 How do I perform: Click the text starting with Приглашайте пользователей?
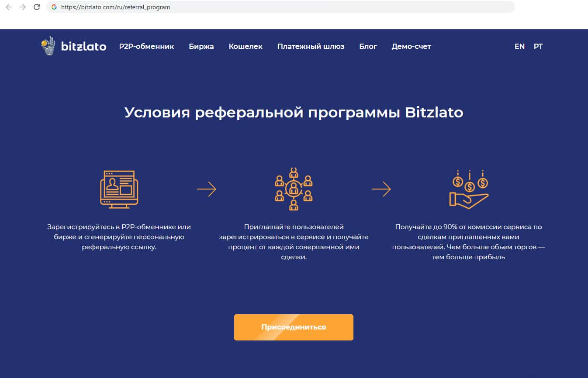point(294,242)
